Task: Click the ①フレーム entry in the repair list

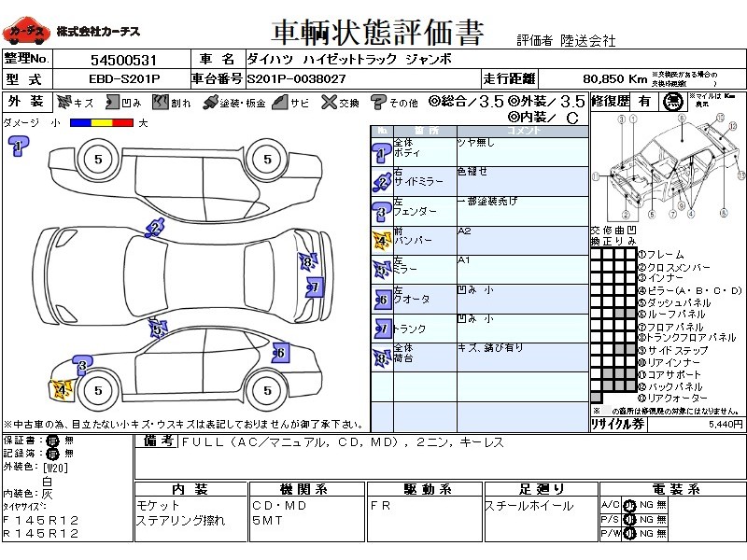Action: 661,255
